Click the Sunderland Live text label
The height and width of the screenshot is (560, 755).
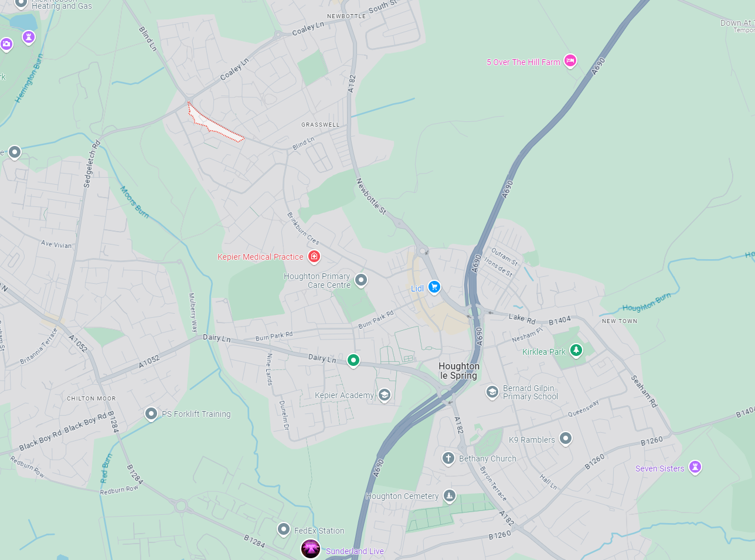coord(355,551)
